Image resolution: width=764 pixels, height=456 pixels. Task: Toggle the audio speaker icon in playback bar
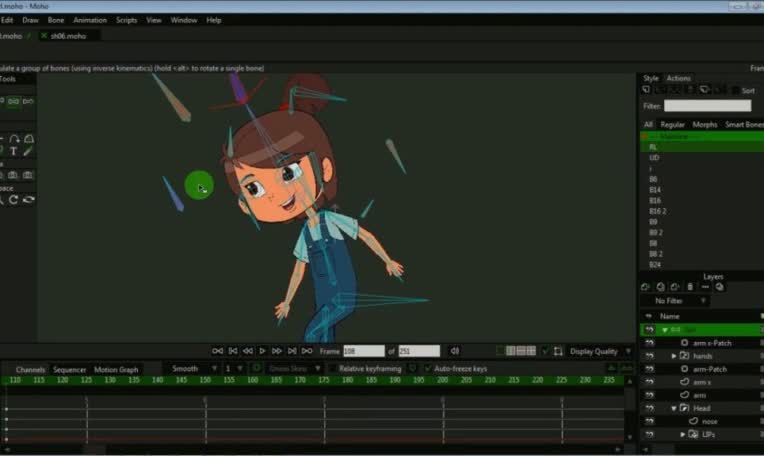[454, 351]
